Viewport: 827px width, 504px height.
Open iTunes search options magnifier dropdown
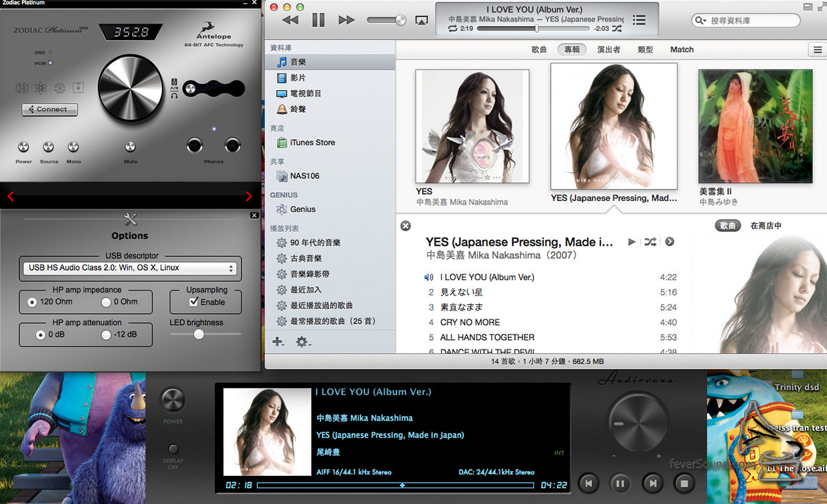(x=702, y=21)
